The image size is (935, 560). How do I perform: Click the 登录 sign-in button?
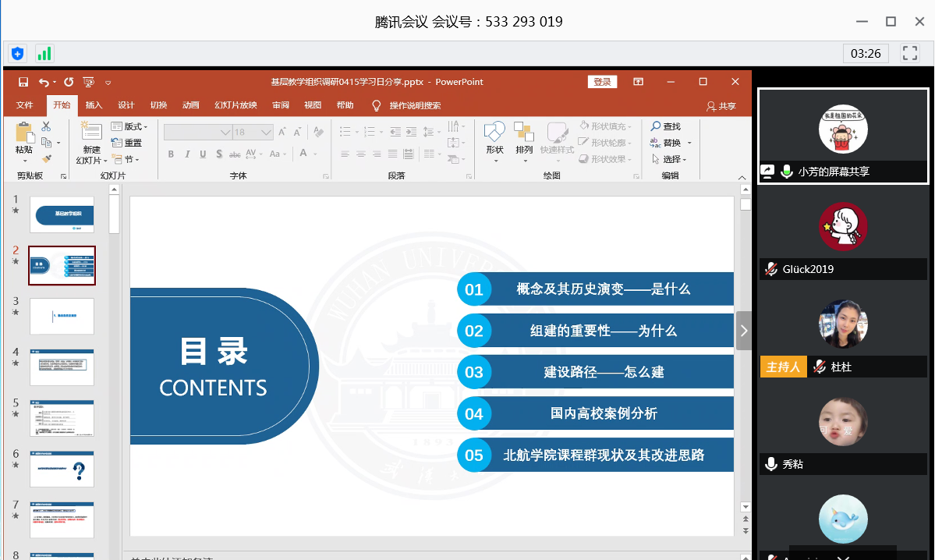point(602,82)
